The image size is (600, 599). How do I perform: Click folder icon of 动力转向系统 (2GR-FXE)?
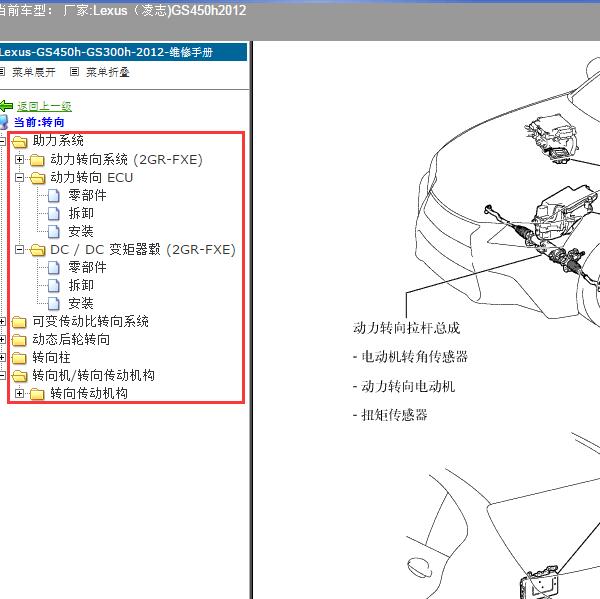coord(37,160)
